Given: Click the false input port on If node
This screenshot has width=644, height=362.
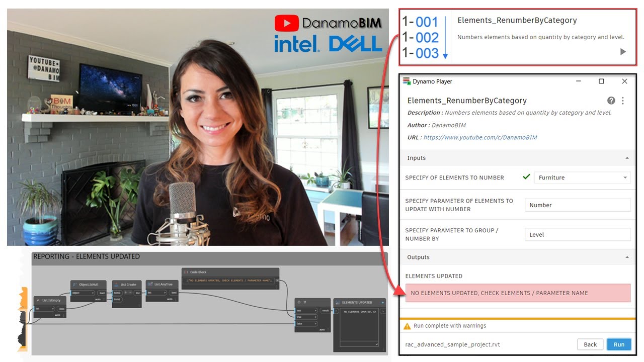Looking at the screenshot, I should point(306,324).
